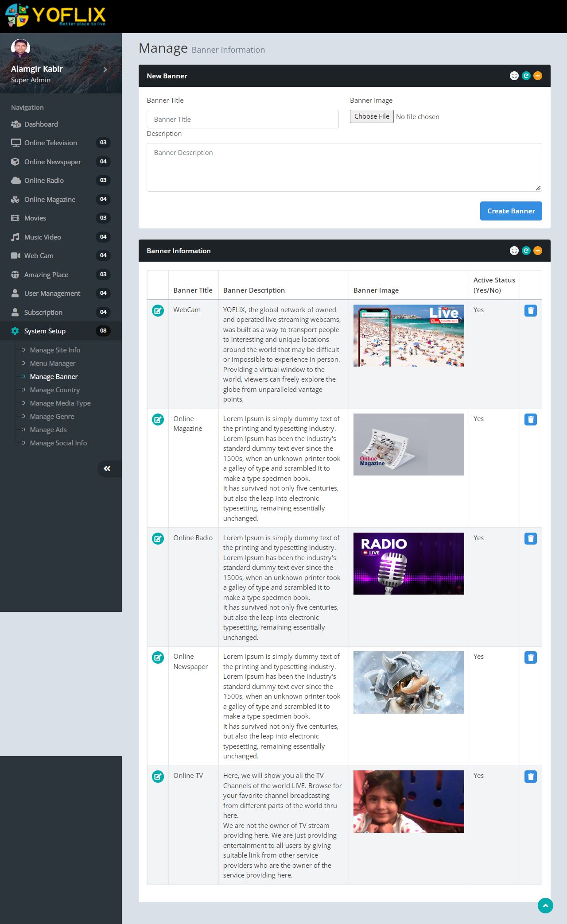
Task: Open the Music Video menu link
Action: point(61,237)
